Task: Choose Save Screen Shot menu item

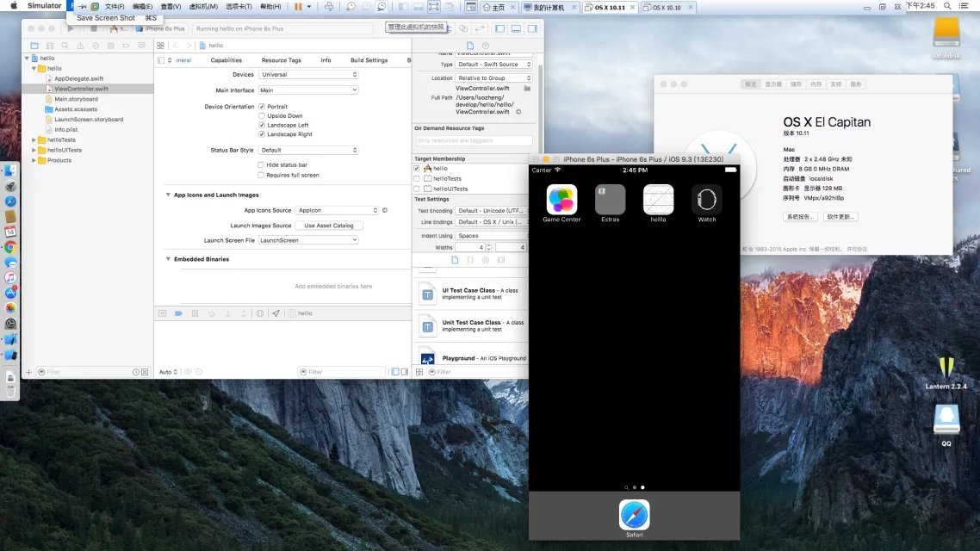Action: tap(117, 18)
